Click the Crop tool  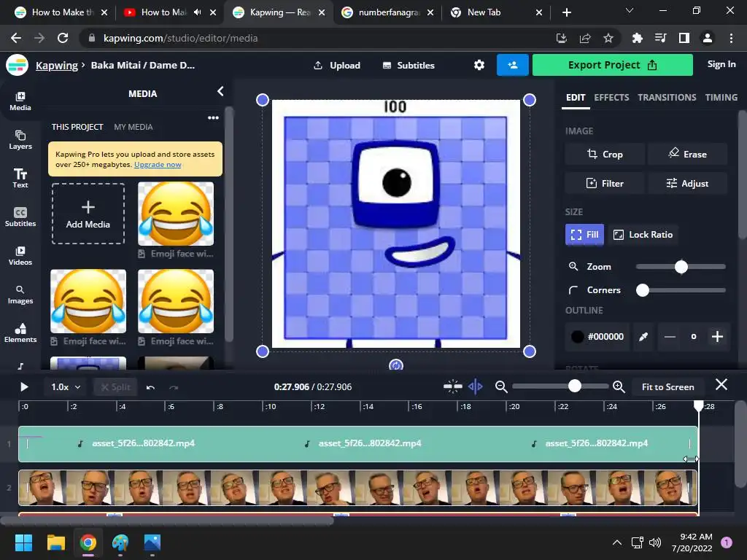click(605, 155)
